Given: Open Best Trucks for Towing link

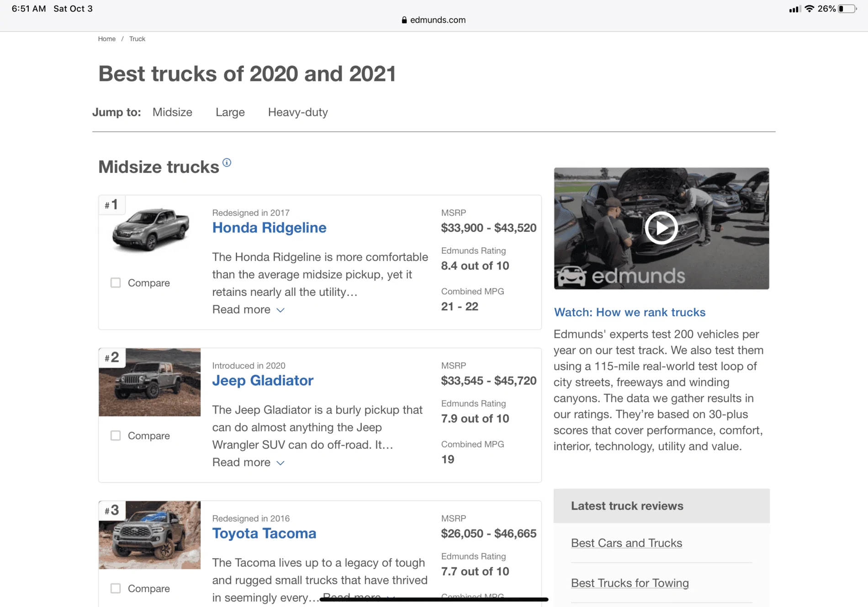Looking at the screenshot, I should [630, 583].
